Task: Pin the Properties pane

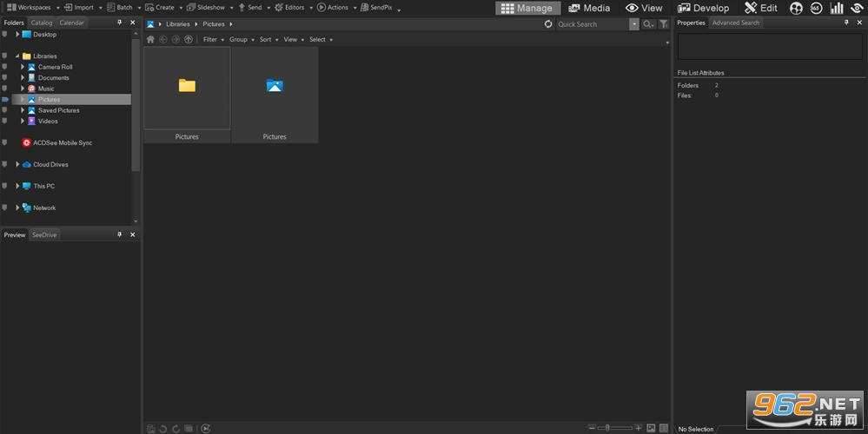Action: pyautogui.click(x=846, y=23)
